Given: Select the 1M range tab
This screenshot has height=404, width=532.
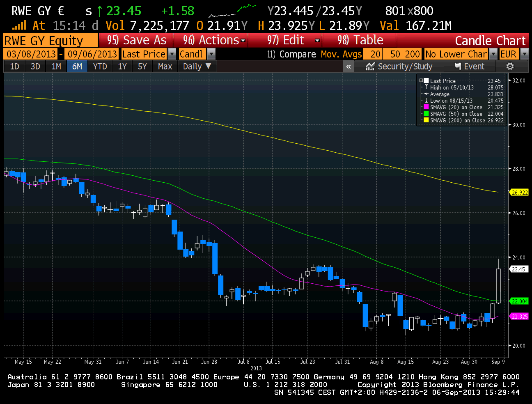Looking at the screenshot, I should point(56,67).
